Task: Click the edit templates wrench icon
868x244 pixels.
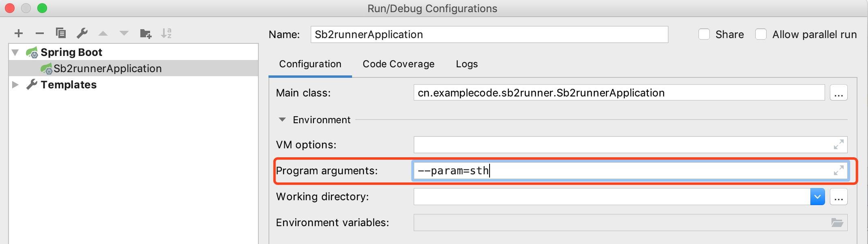Action: tap(82, 33)
